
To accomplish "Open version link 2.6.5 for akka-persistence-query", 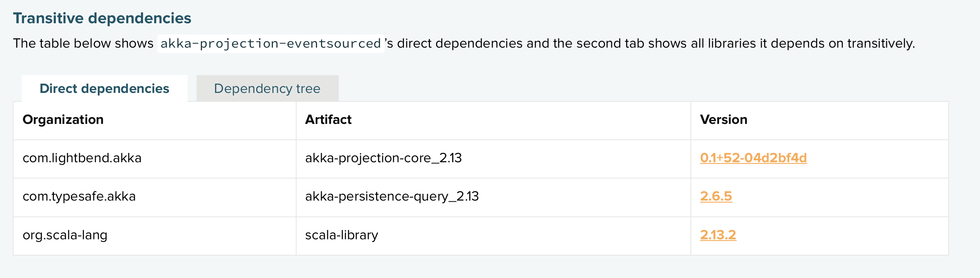I will 715,196.
